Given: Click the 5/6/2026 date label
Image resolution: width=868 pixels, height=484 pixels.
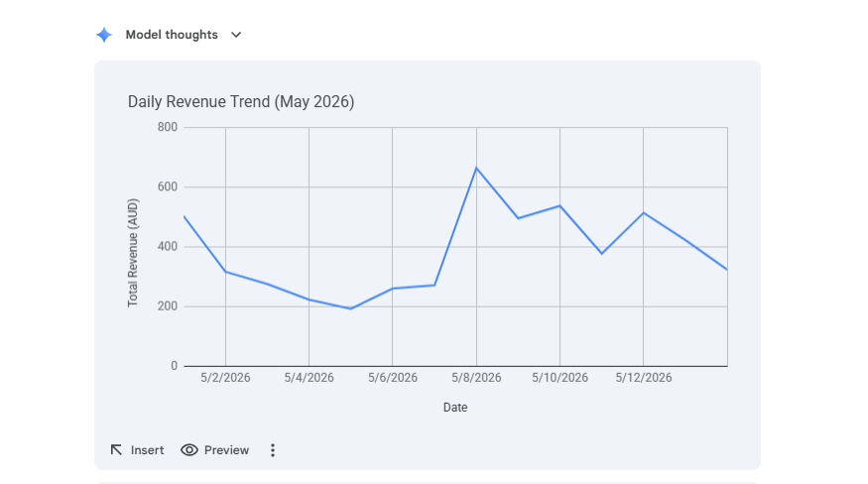Looking at the screenshot, I should [x=393, y=378].
